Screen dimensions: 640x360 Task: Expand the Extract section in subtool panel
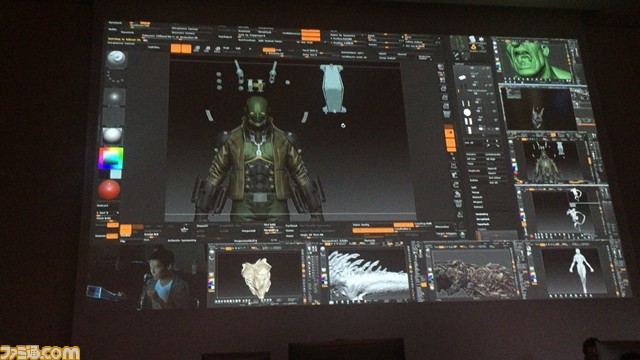[479, 207]
